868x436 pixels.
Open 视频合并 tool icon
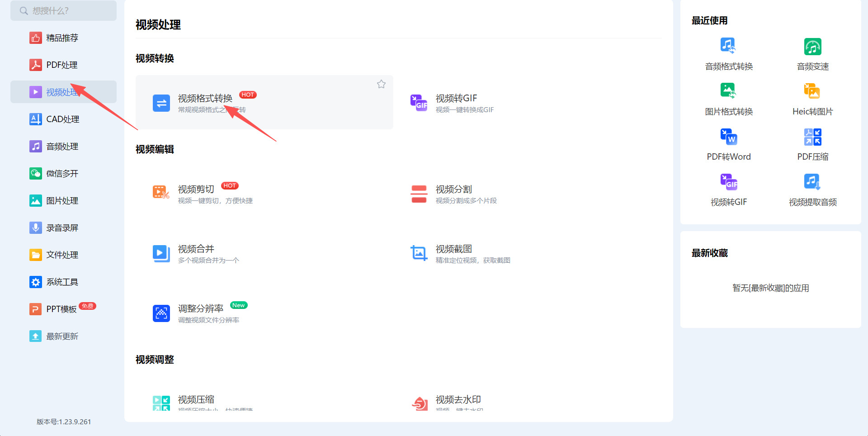(x=161, y=253)
